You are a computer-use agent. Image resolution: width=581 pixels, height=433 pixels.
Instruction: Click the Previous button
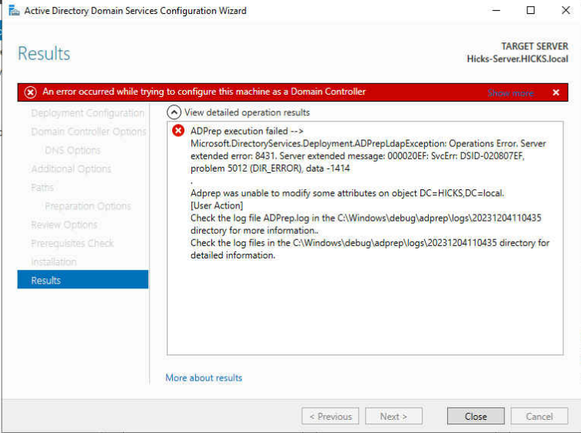(x=330, y=416)
